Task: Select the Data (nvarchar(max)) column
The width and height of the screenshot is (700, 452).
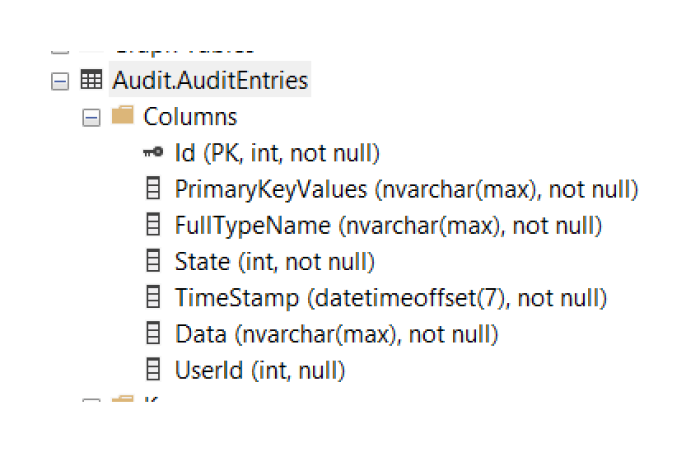Action: click(x=336, y=333)
